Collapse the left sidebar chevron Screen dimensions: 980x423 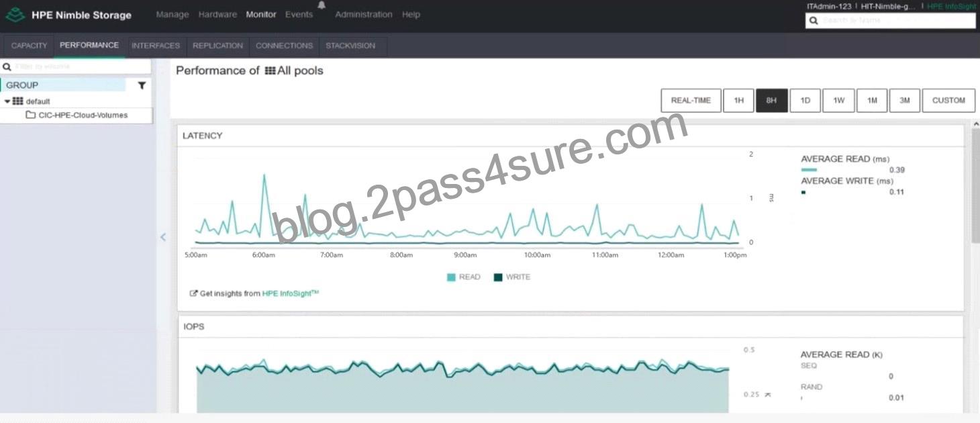163,236
